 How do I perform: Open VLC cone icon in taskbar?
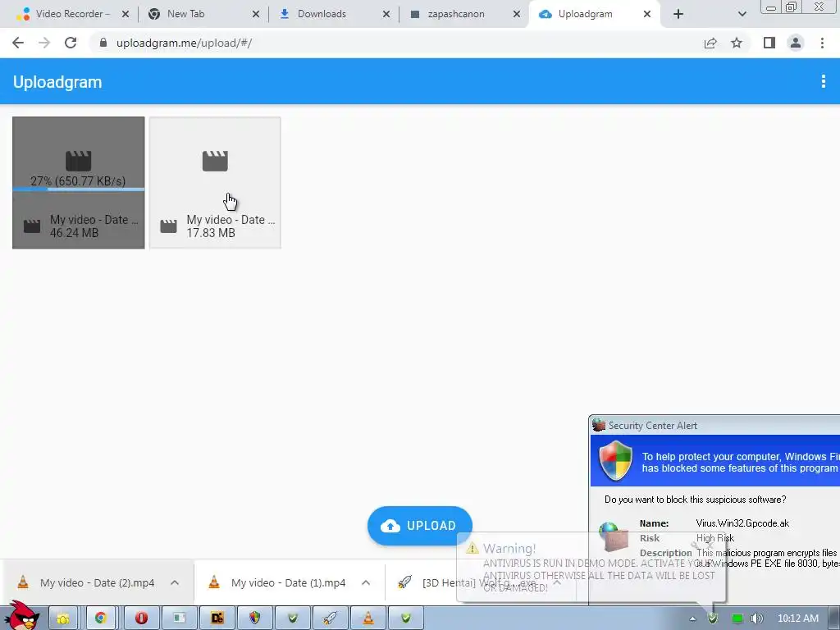(368, 619)
